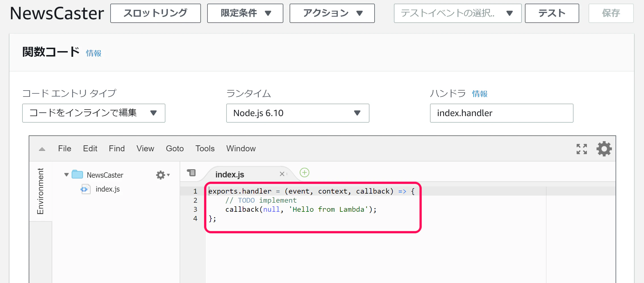Open the Tools menu
This screenshot has height=283, width=644.
[205, 148]
